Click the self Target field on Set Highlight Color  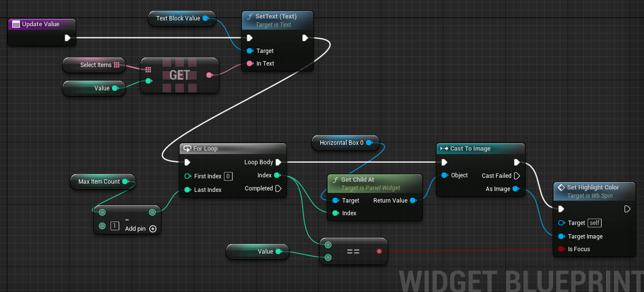pos(595,223)
